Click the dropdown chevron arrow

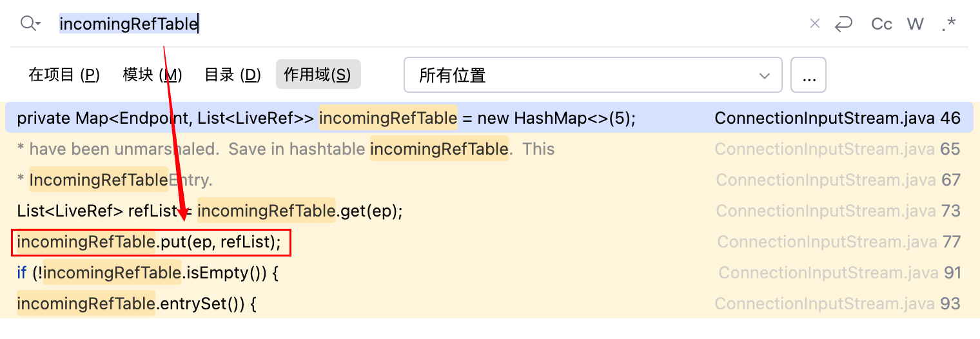pyautogui.click(x=765, y=75)
